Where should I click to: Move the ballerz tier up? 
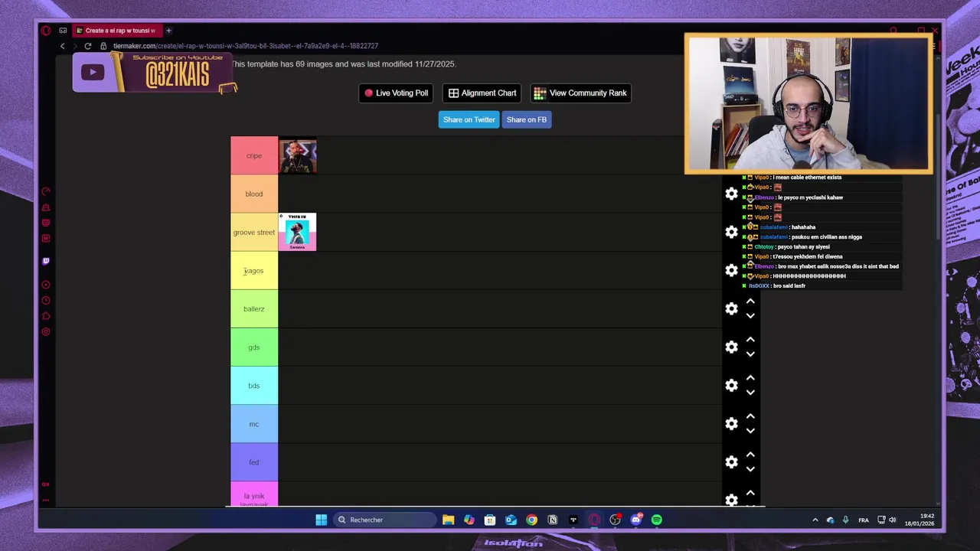click(x=750, y=302)
